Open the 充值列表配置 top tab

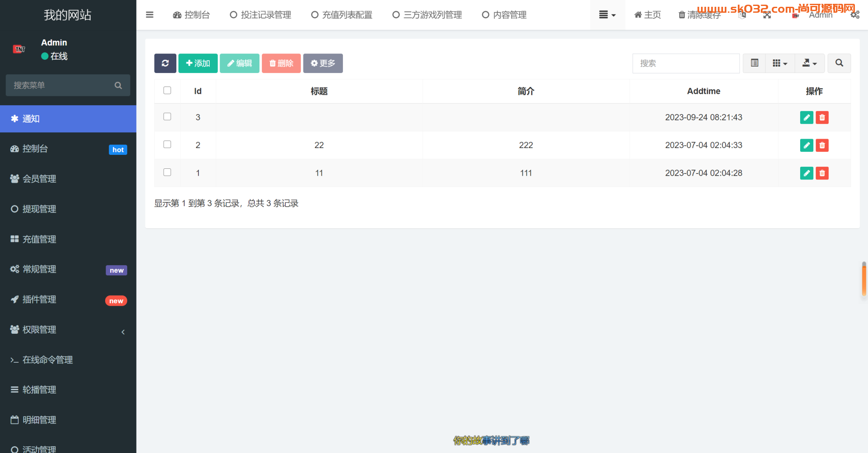coord(342,15)
